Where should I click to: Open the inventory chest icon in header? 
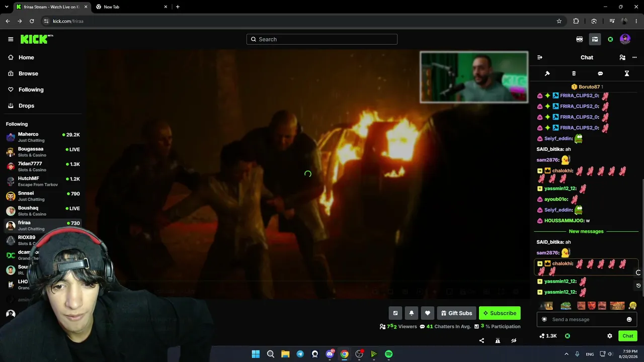point(595,39)
